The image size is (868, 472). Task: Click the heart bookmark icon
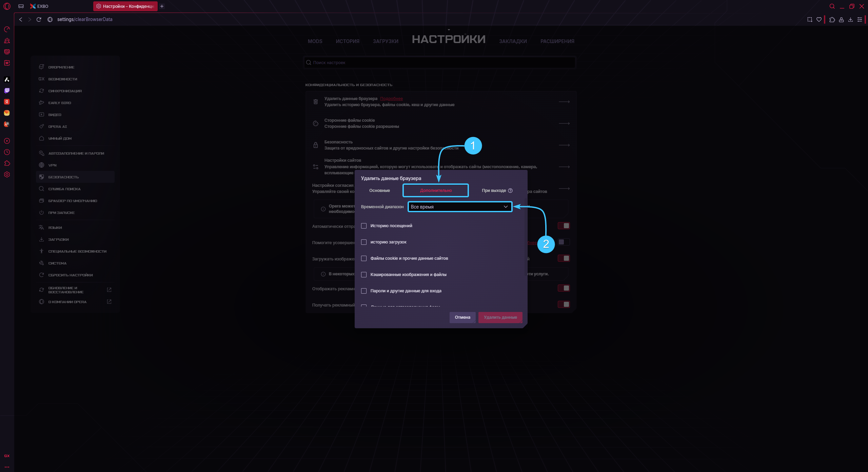point(819,20)
